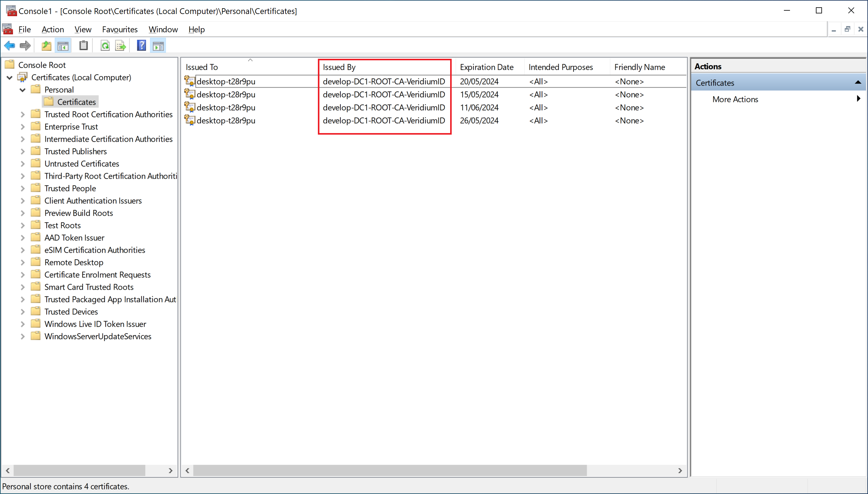Click the Up one level folder icon
868x494 pixels.
coord(46,45)
